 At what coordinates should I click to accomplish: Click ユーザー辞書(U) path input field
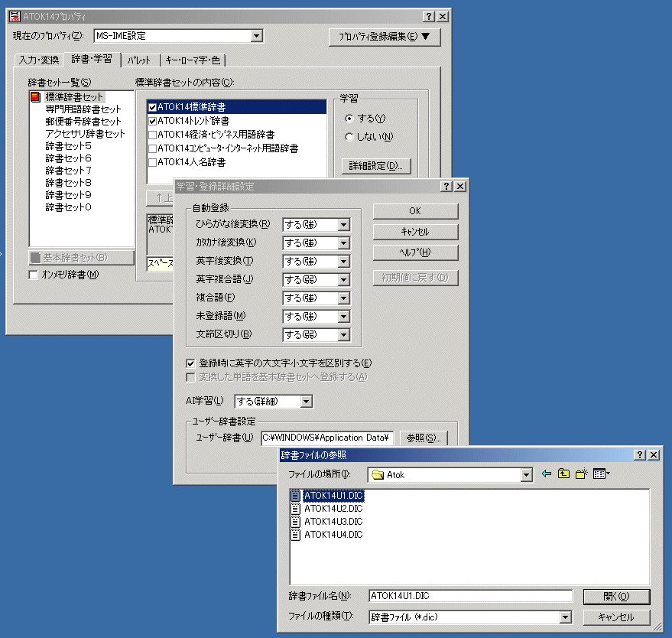[x=327, y=438]
